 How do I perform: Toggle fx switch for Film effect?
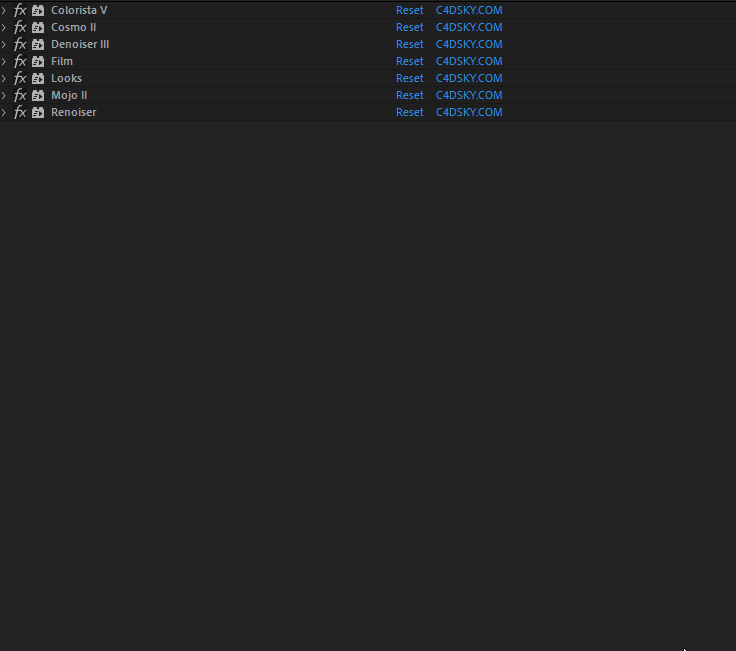click(20, 61)
